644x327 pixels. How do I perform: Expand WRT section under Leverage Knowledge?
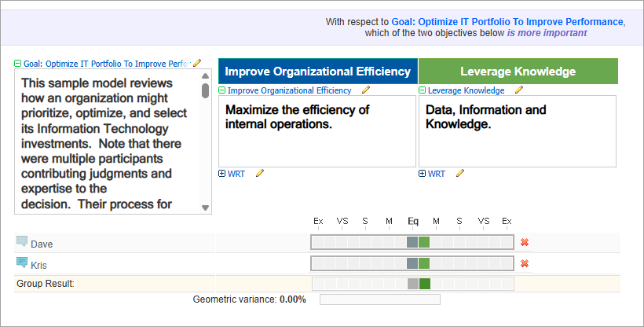point(423,174)
